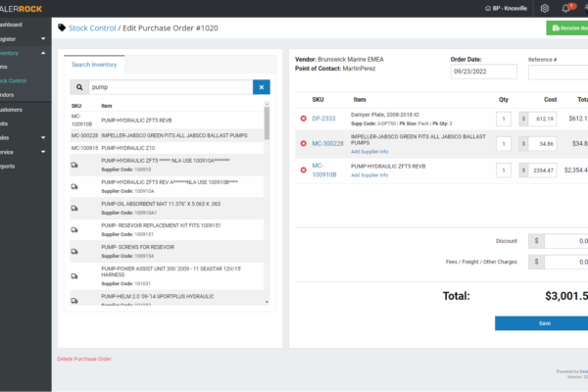This screenshot has height=392, width=588.
Task: Click Qty field for MC-100910B
Action: click(504, 171)
